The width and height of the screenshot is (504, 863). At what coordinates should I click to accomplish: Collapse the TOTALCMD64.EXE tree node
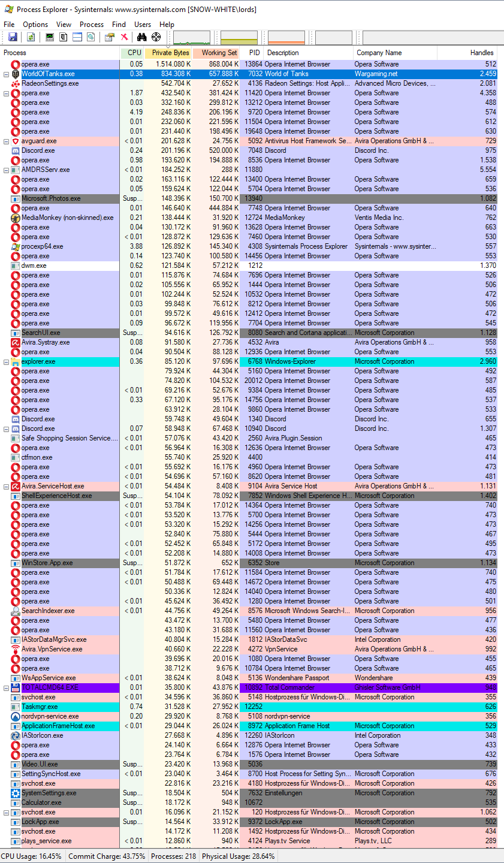[7, 688]
